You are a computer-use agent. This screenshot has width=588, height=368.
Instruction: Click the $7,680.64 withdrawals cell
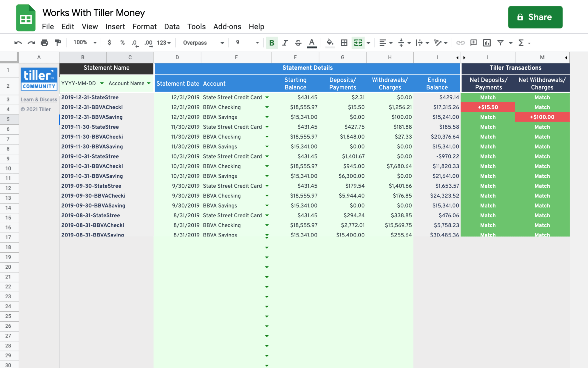[x=390, y=166]
